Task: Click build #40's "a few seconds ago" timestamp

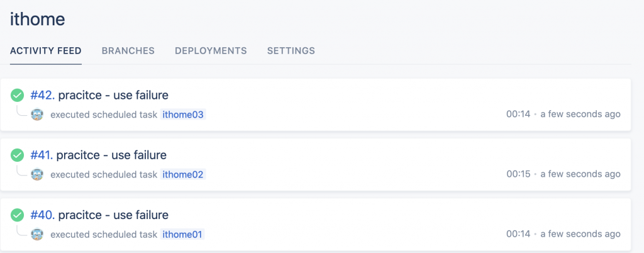Action: pos(580,234)
